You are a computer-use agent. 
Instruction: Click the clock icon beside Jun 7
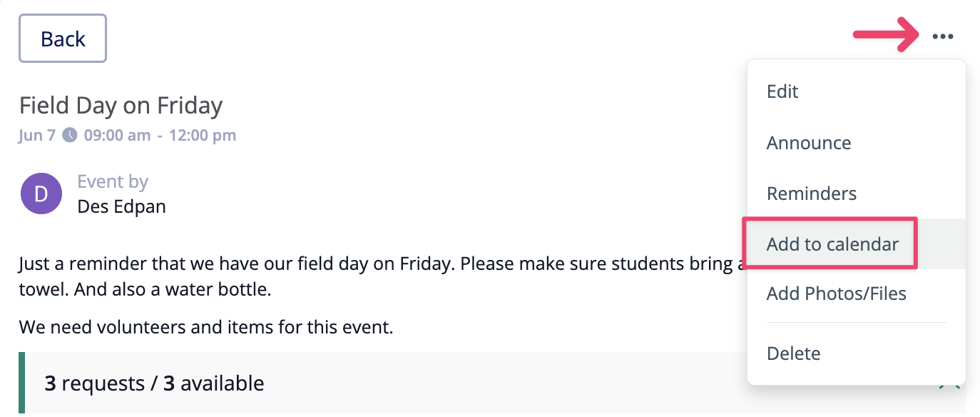coord(69,134)
